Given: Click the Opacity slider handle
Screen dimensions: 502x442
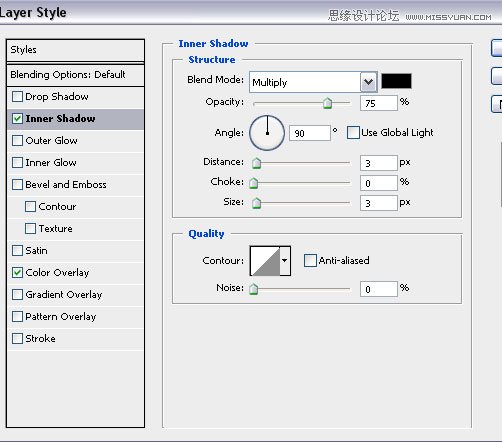Looking at the screenshot, I should [328, 103].
